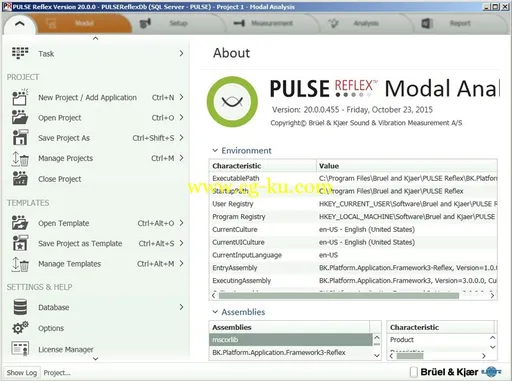Click the Environment table horizontal scrollbar thumb
The width and height of the screenshot is (512, 381).
pos(339,296)
